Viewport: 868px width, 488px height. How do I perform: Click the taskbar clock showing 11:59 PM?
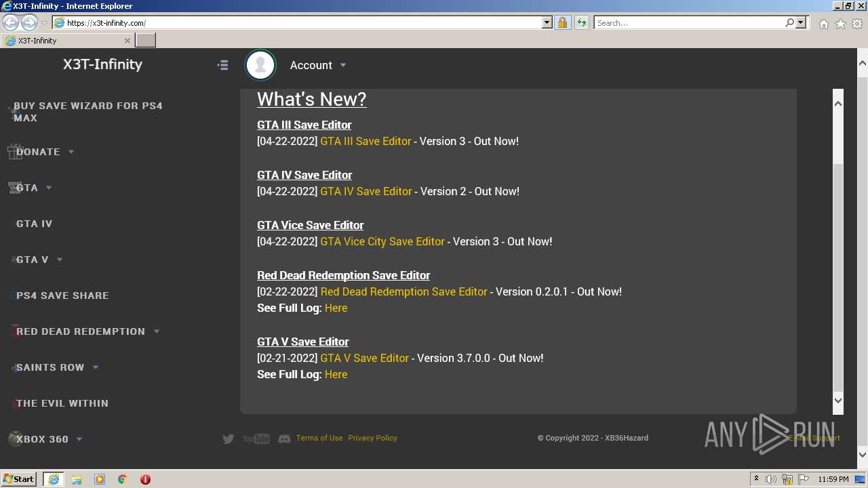point(833,479)
